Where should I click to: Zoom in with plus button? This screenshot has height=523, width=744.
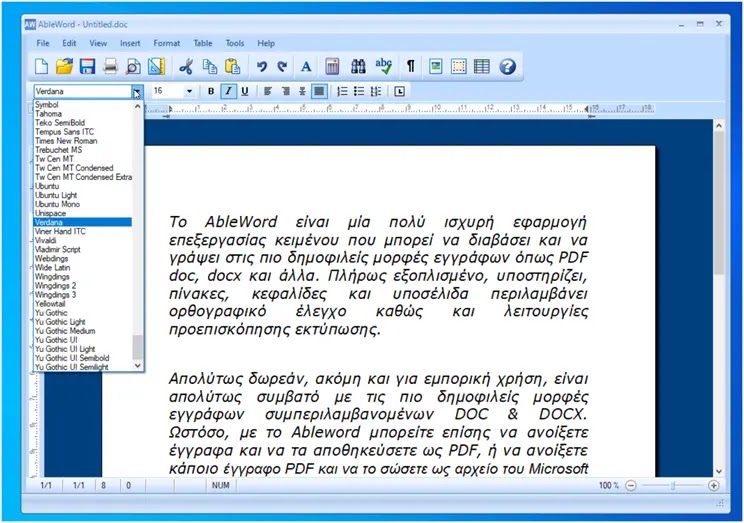(713, 486)
